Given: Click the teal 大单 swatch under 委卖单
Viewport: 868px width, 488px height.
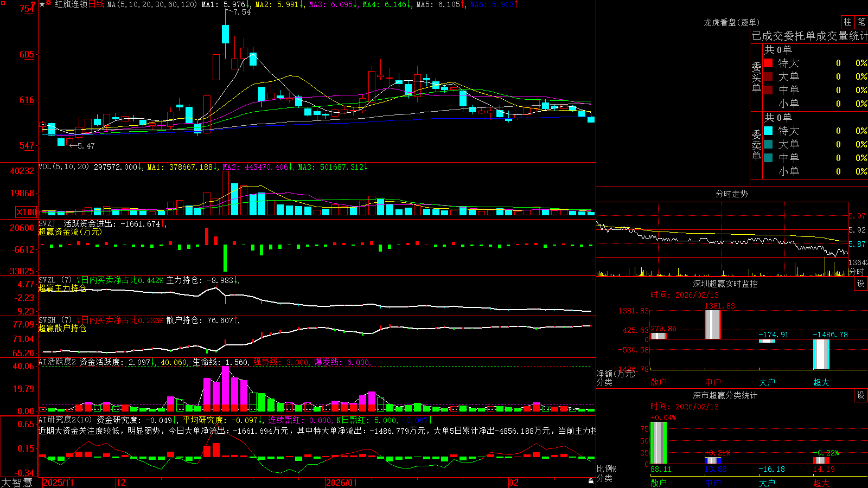Looking at the screenshot, I should coord(768,144).
